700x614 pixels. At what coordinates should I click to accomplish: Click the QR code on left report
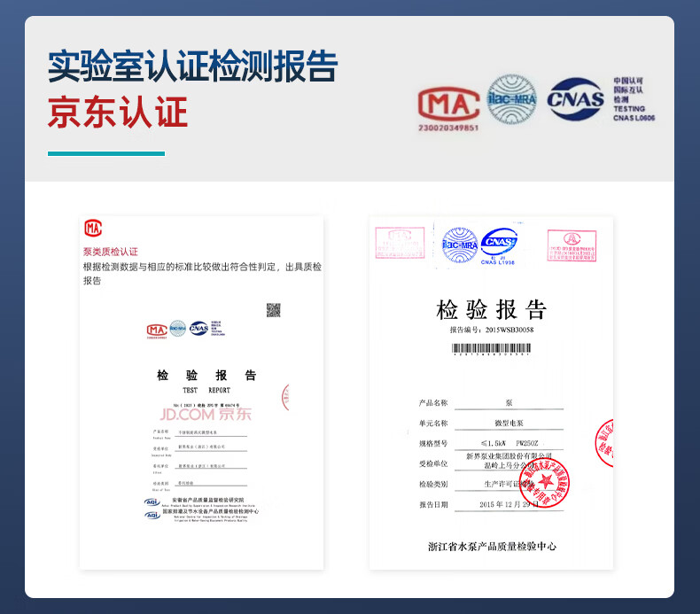tap(274, 310)
